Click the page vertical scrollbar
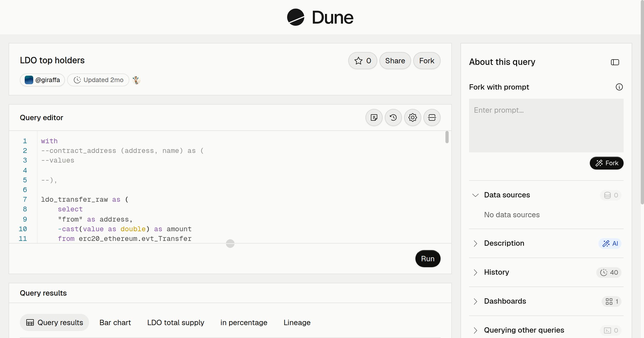 [x=642, y=102]
